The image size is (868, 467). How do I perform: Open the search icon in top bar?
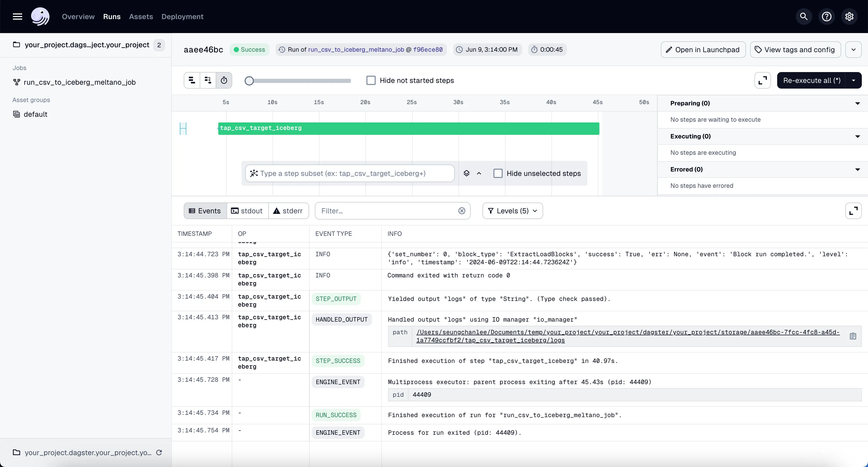(x=804, y=17)
